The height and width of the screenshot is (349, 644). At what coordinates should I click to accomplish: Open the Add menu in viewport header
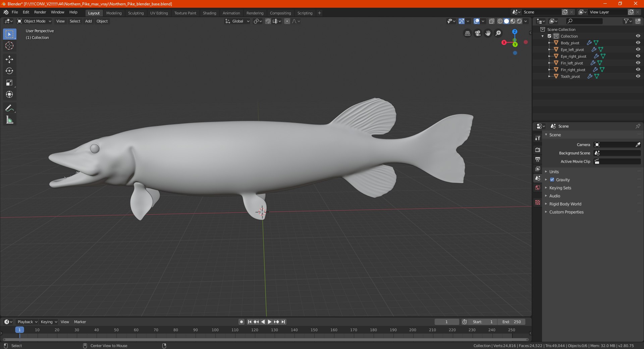[x=88, y=21]
